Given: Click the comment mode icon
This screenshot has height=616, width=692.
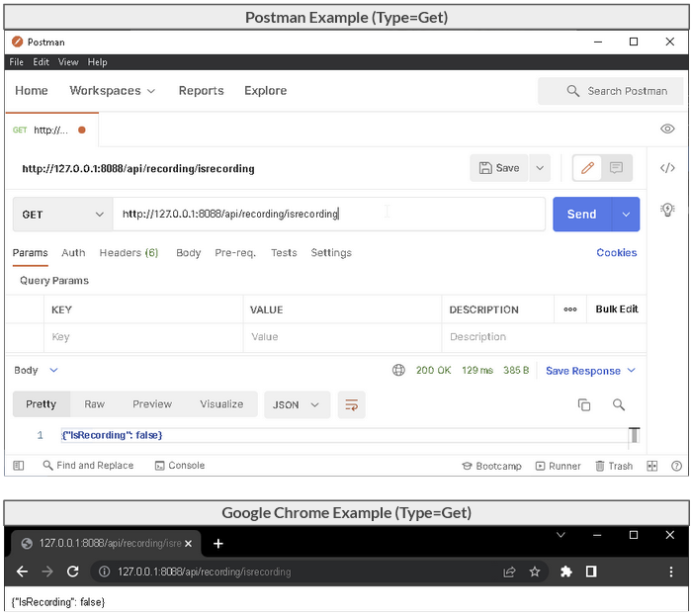Looking at the screenshot, I should click(x=616, y=168).
